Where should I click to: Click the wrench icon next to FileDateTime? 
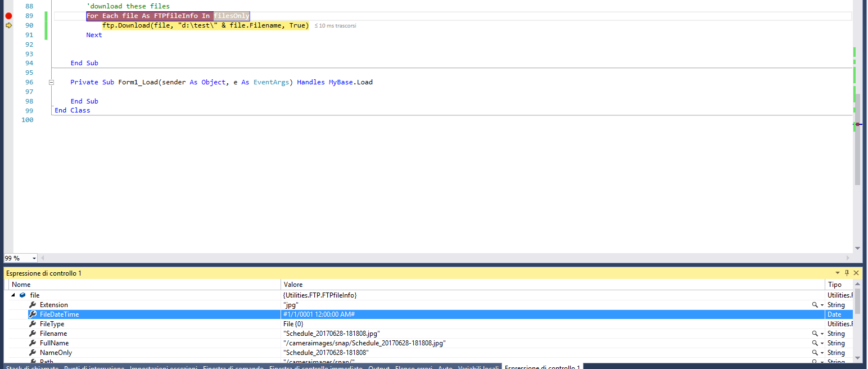tap(33, 314)
